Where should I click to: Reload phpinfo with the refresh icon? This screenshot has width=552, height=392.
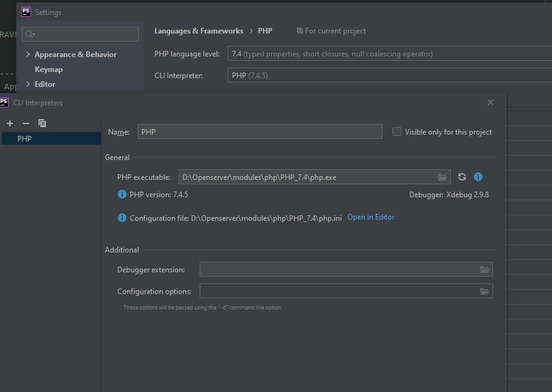[x=462, y=177]
